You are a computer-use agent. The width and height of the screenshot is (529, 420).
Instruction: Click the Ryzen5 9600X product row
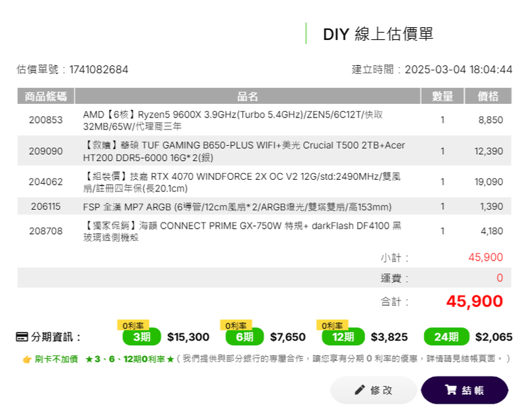[x=264, y=120]
